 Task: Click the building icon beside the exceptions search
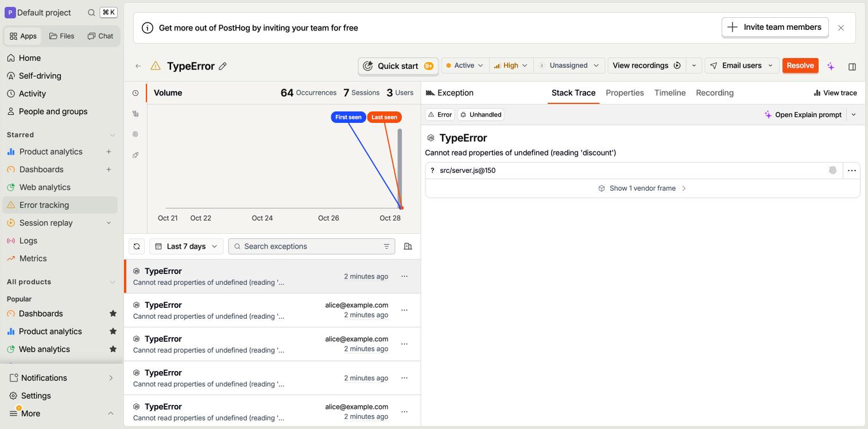coord(408,246)
